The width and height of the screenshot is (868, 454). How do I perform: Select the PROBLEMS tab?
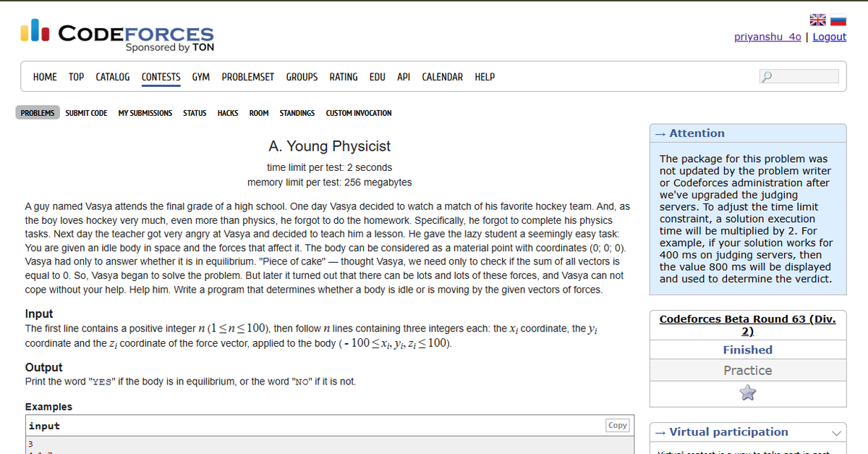[38, 113]
